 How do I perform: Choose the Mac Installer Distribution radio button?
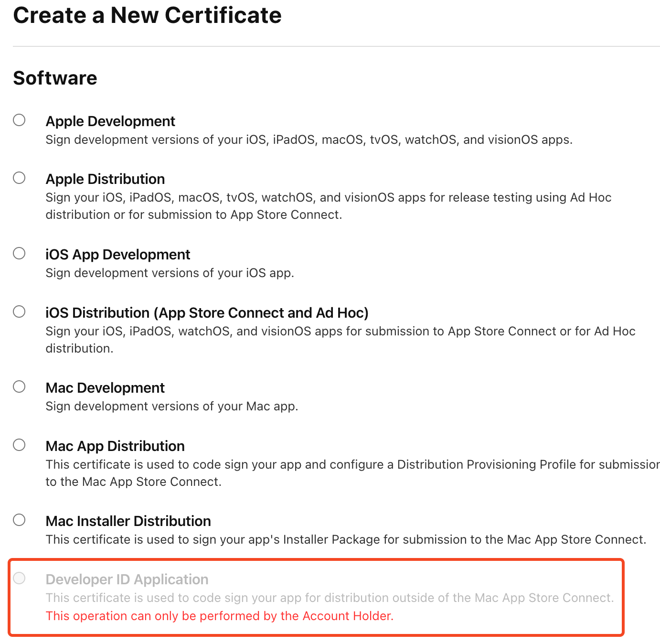19,520
